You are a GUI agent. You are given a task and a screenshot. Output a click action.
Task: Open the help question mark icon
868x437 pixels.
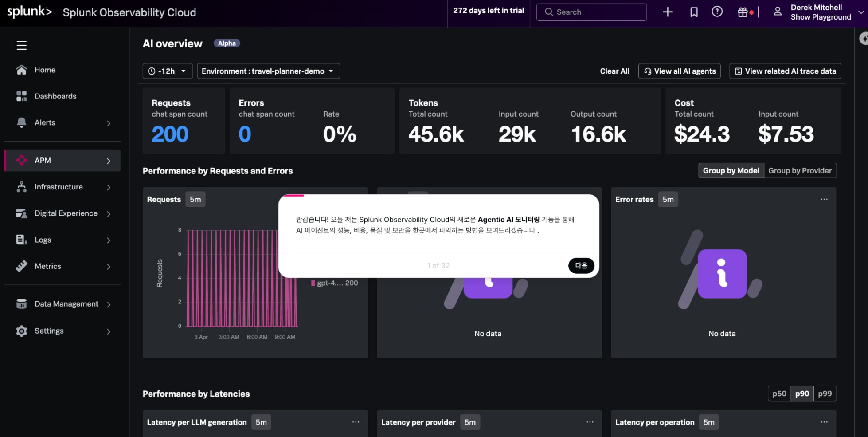[717, 12]
